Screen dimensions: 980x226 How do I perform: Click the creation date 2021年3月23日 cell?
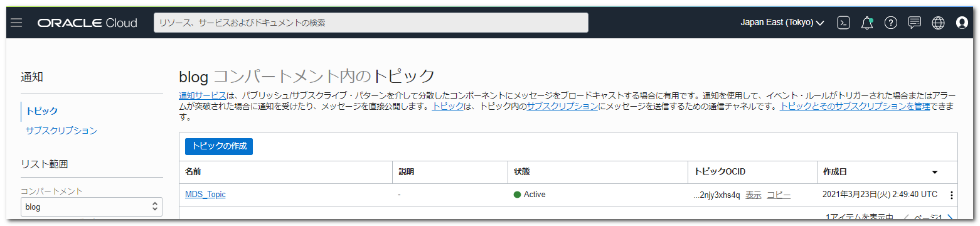click(x=880, y=195)
